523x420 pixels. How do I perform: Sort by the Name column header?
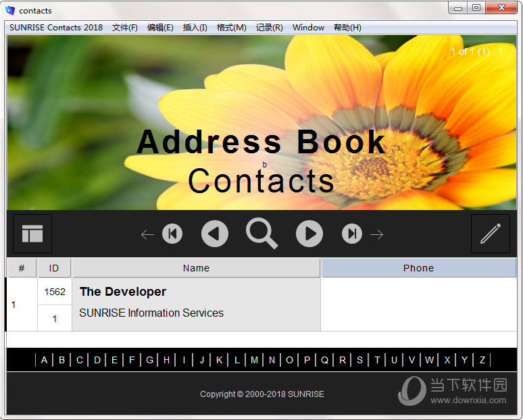point(197,268)
